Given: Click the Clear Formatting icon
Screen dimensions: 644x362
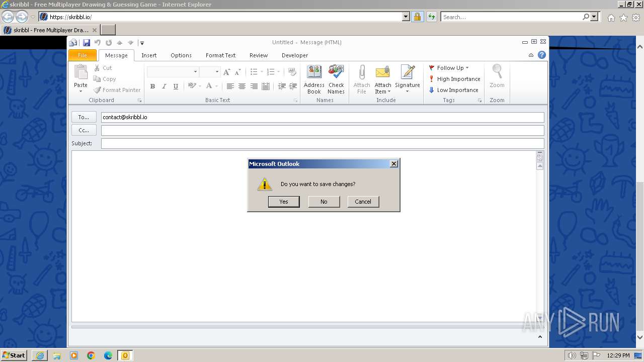Looking at the screenshot, I should click(292, 72).
